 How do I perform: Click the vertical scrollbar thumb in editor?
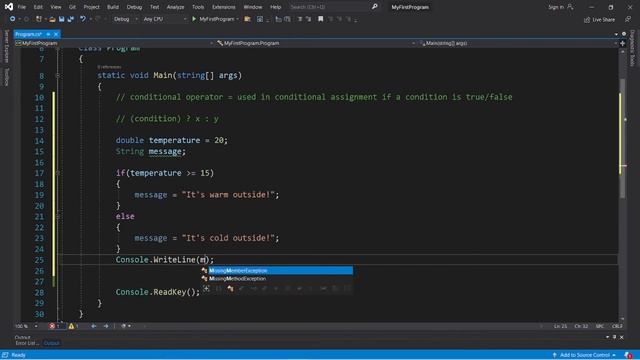[622, 138]
